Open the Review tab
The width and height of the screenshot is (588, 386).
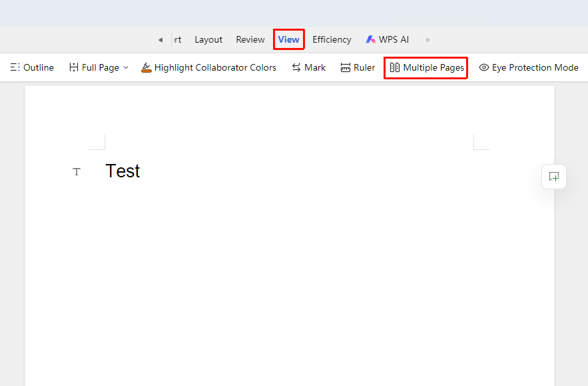pos(250,39)
